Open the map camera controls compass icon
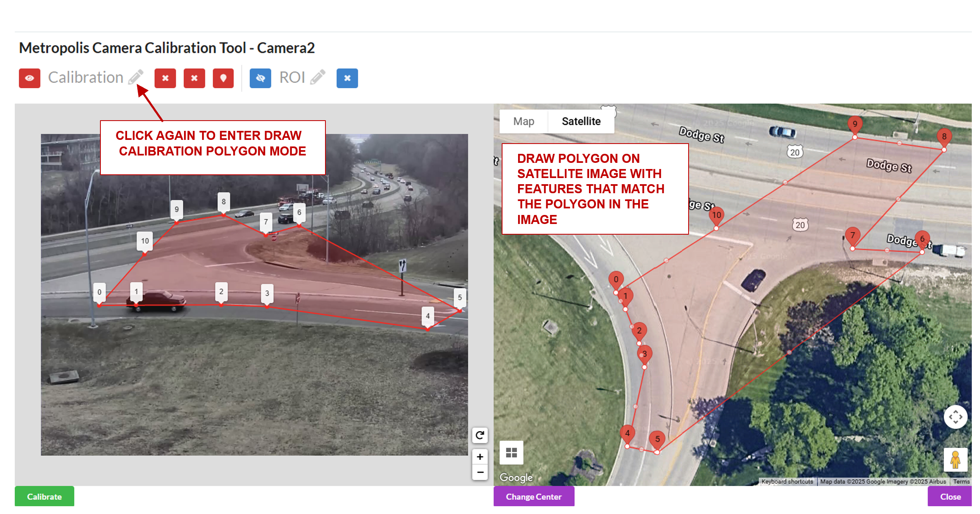Screen dimensions: 980x514 point(955,417)
